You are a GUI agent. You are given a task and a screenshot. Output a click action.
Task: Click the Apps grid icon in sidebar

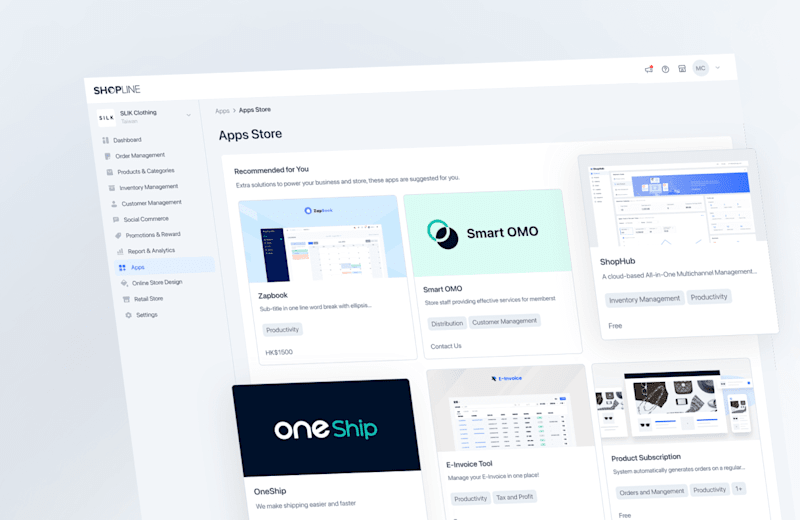[122, 268]
